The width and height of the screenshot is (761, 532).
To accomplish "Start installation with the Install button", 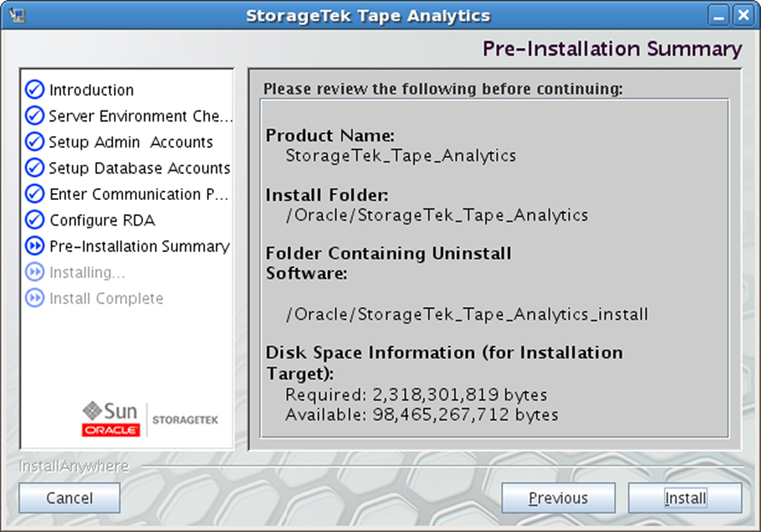I will (685, 498).
